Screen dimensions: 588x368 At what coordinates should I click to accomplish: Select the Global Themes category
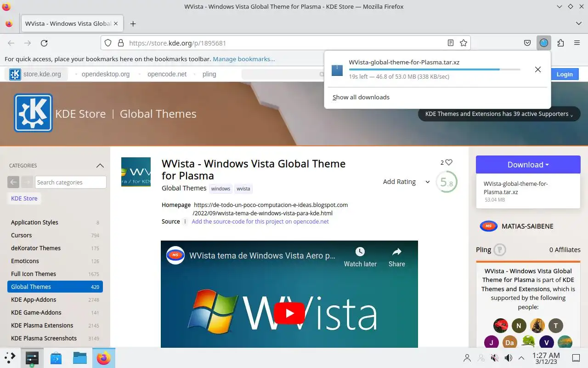point(55,287)
